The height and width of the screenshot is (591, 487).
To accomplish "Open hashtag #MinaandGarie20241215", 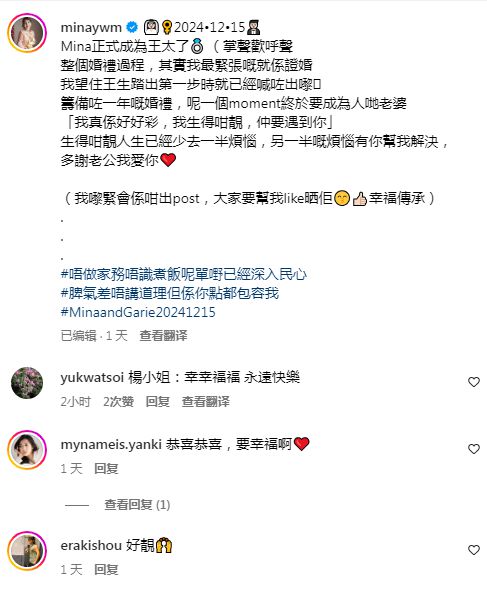I will pyautogui.click(x=138, y=312).
